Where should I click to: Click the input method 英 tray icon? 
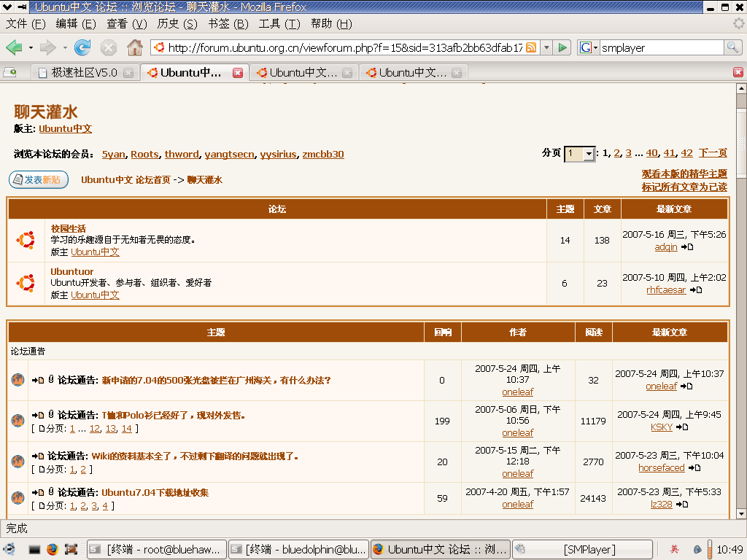[x=675, y=549]
